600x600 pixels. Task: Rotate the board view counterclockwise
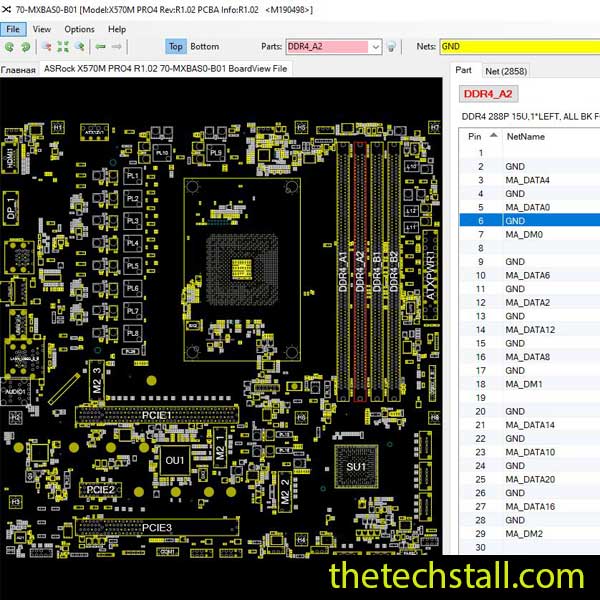[10, 47]
